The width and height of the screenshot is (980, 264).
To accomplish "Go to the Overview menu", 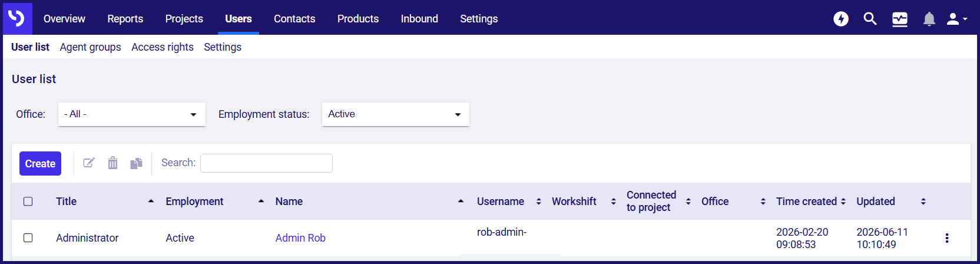I will pos(64,19).
